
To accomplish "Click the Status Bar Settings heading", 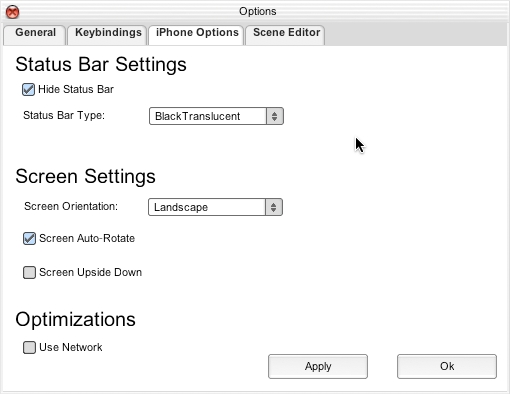I will (101, 64).
